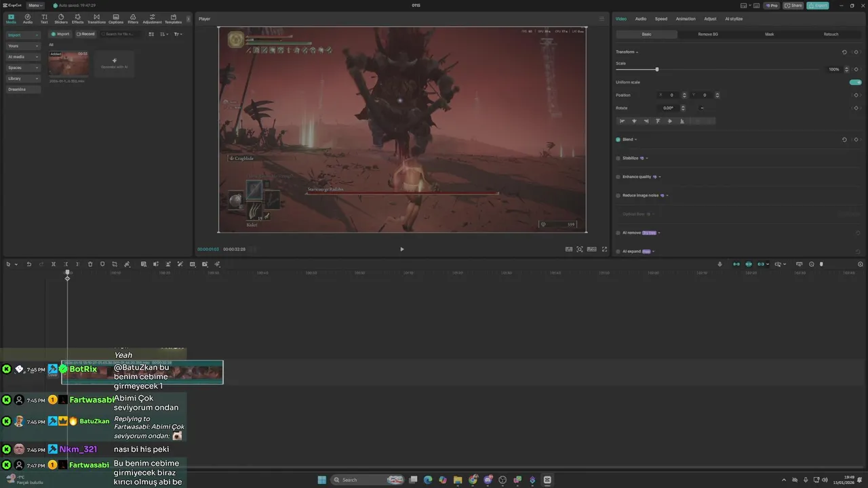Open the Menu dropdown in title bar
868x488 pixels.
tap(35, 5)
